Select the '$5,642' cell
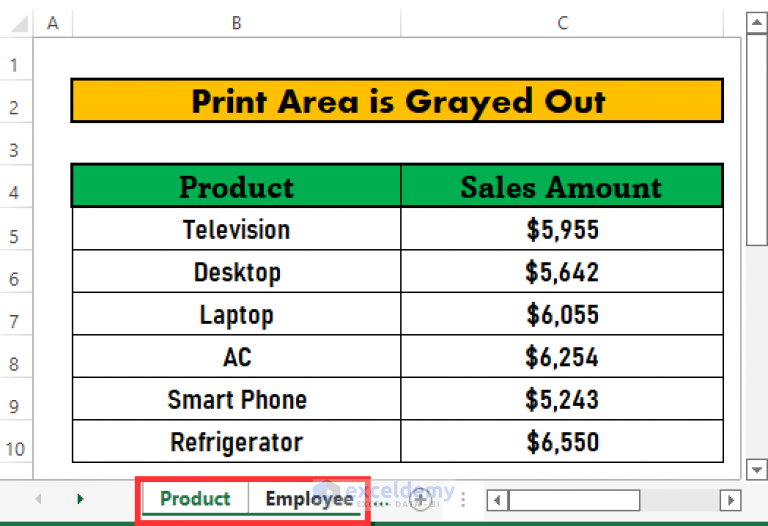Image resolution: width=768 pixels, height=526 pixels. 562,272
